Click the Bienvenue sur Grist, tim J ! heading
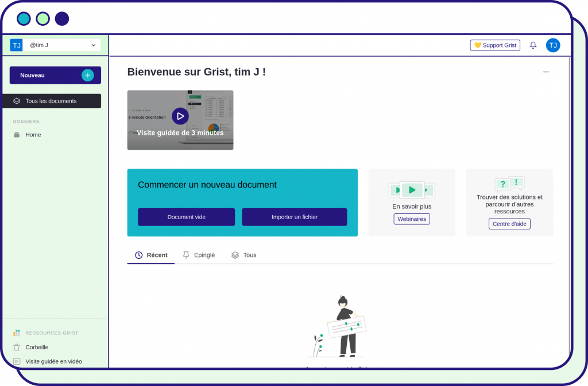 coord(196,72)
